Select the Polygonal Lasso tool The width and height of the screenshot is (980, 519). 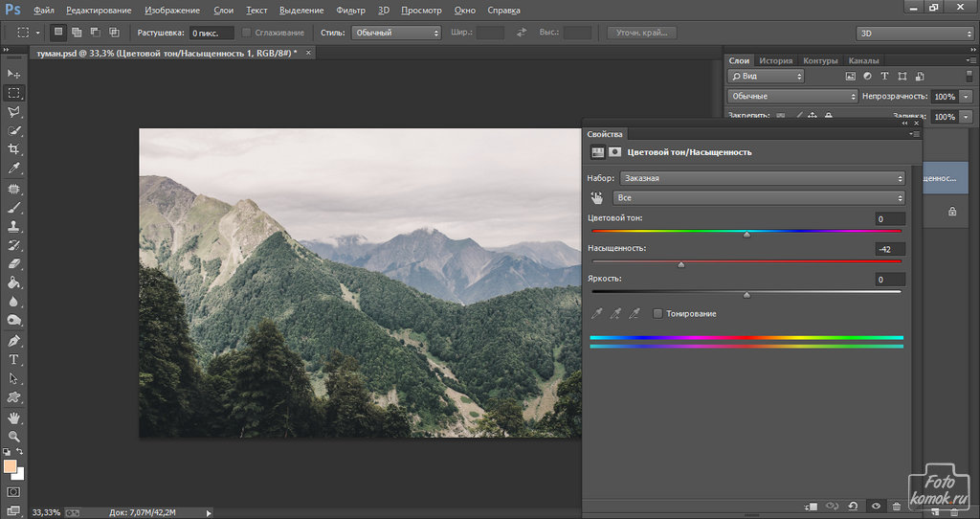click(13, 112)
